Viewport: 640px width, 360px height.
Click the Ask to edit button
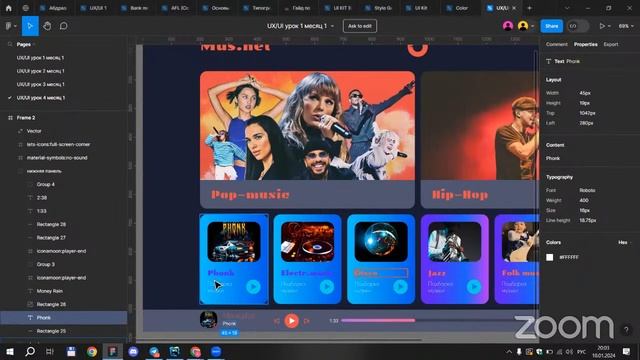(x=360, y=26)
